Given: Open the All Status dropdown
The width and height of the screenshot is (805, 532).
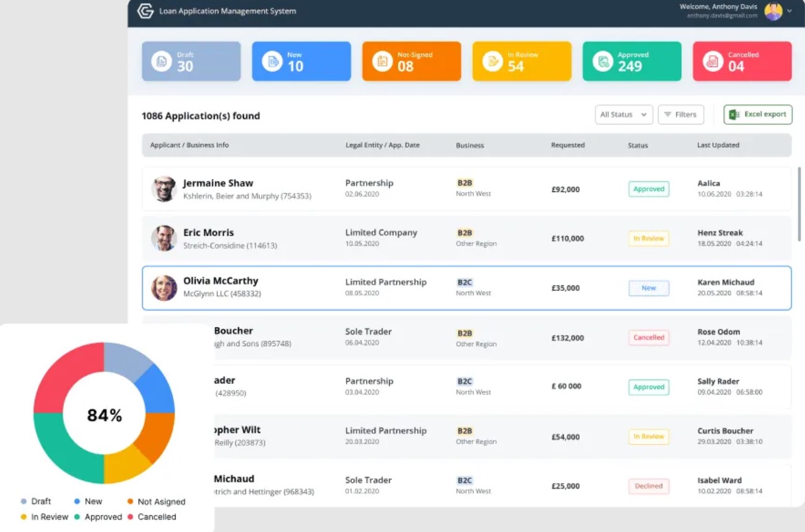Looking at the screenshot, I should (624, 114).
